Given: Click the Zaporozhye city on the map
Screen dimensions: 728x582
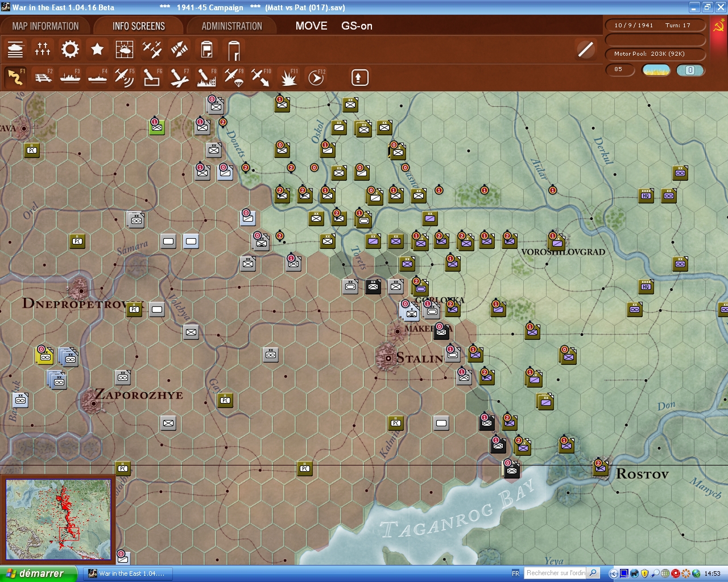Looking at the screenshot, I should click(x=93, y=402).
